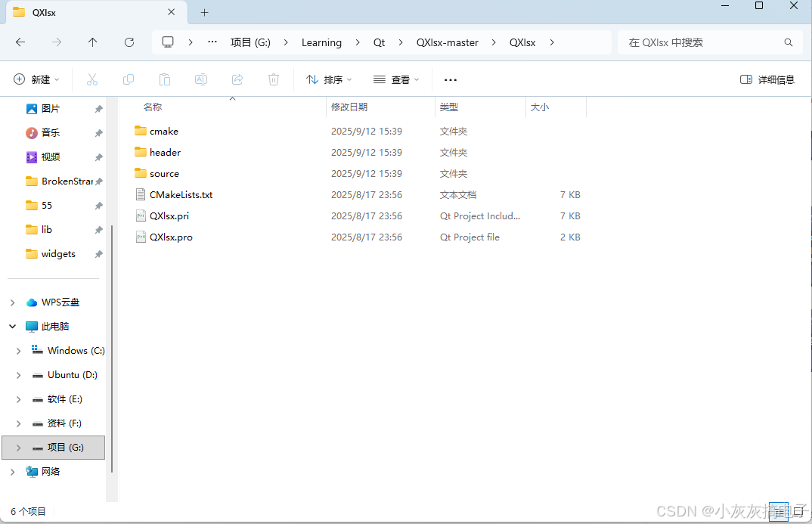Expand WPS云盘 in navigation pane
The image size is (812, 524).
[12, 302]
